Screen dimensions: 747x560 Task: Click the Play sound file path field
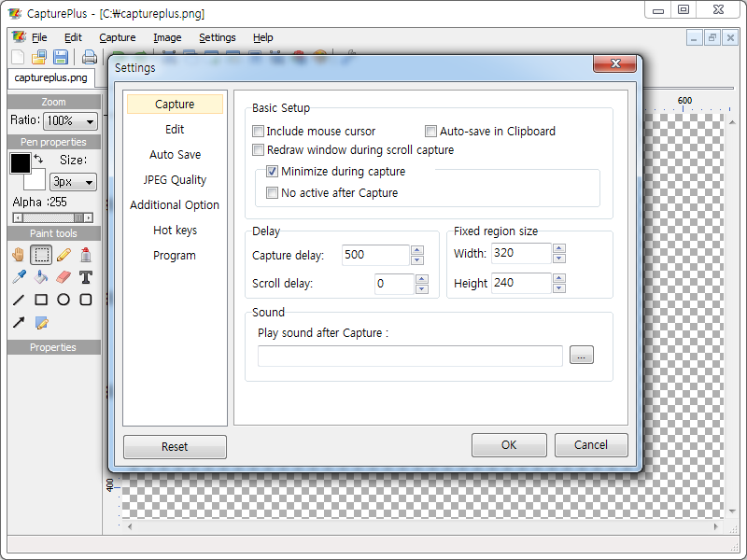point(410,356)
